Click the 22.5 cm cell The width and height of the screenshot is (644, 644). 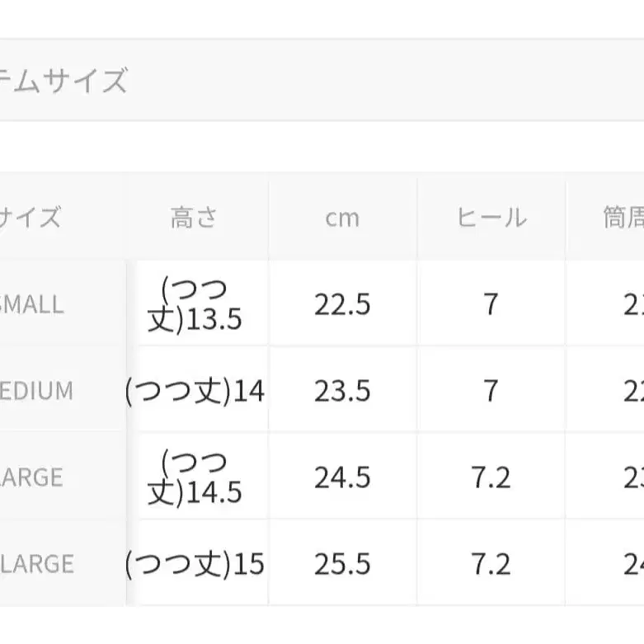coord(342,304)
